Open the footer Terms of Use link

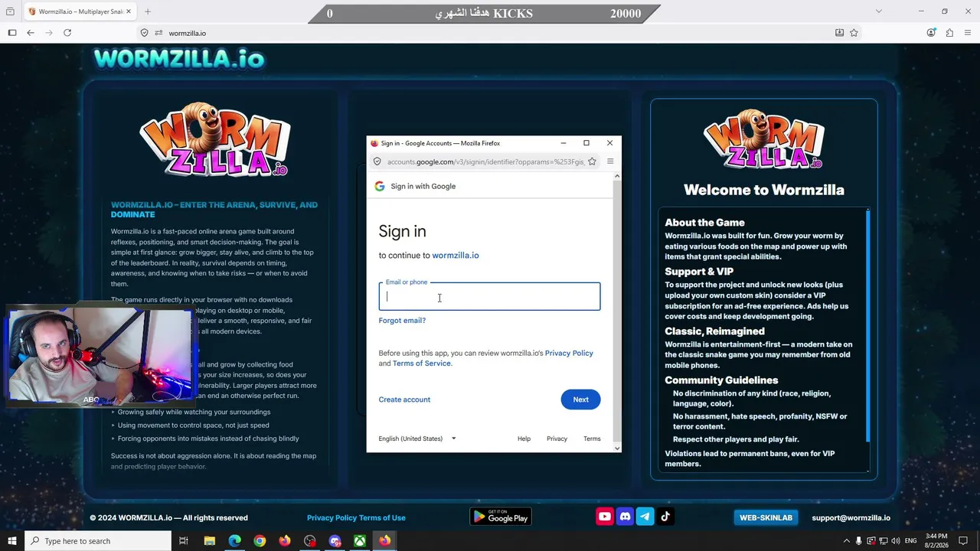pyautogui.click(x=382, y=518)
